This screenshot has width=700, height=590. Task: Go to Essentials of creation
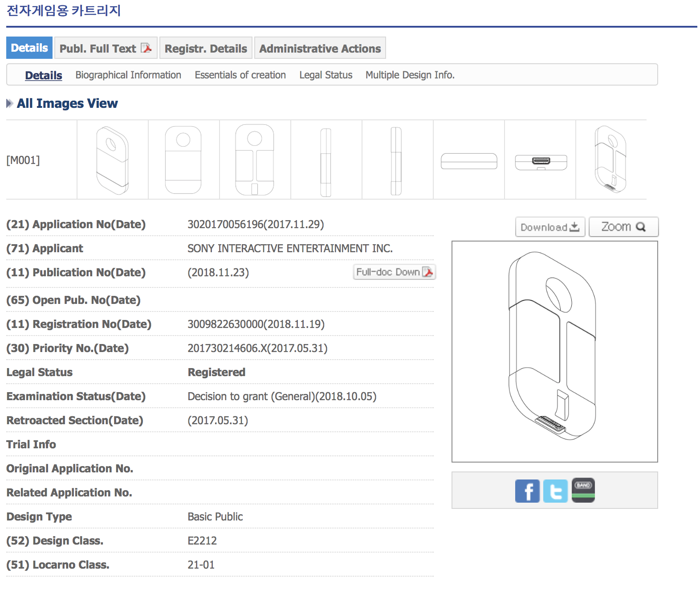(240, 75)
